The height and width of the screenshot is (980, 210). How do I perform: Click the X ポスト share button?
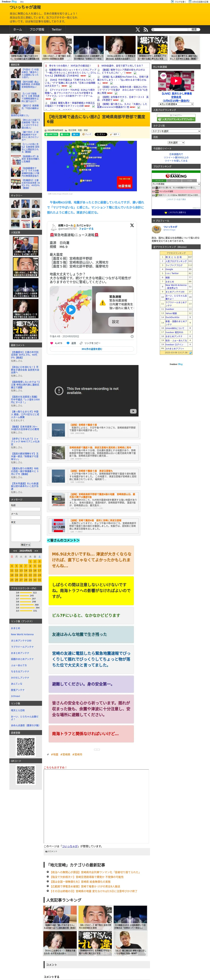(101, 134)
